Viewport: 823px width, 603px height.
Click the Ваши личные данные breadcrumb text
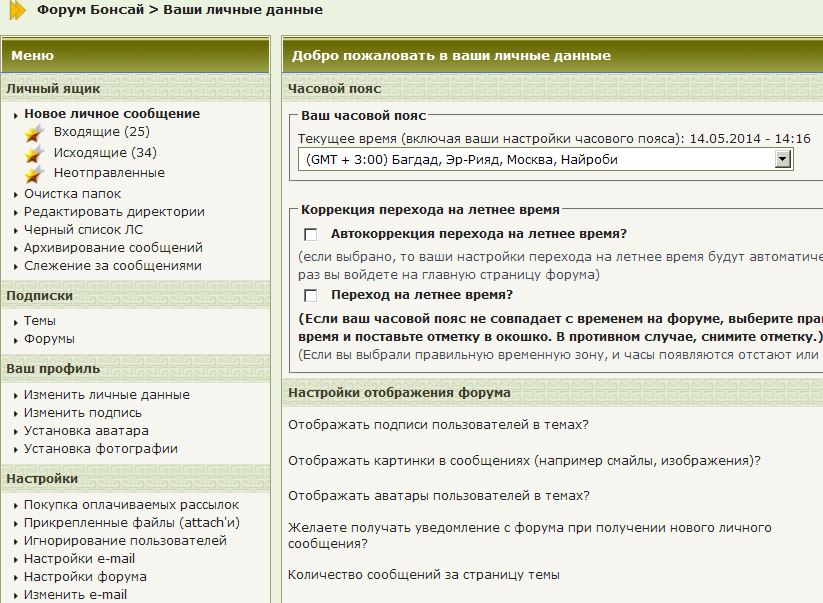243,9
